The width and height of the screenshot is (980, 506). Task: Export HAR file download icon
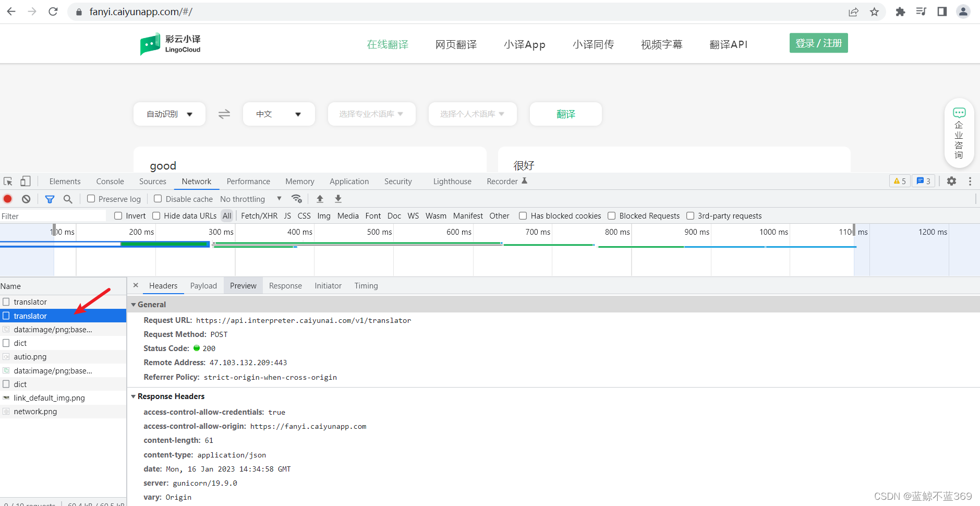pos(338,199)
